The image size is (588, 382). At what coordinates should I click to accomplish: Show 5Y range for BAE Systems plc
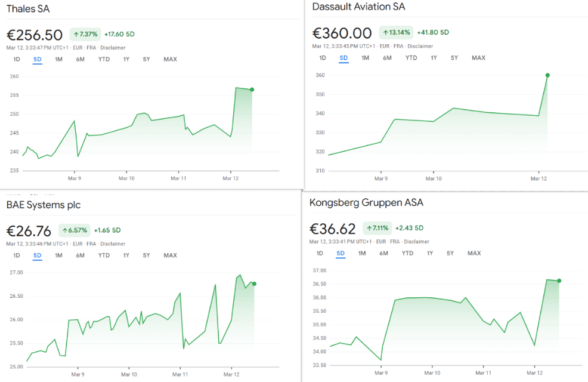coord(146,255)
